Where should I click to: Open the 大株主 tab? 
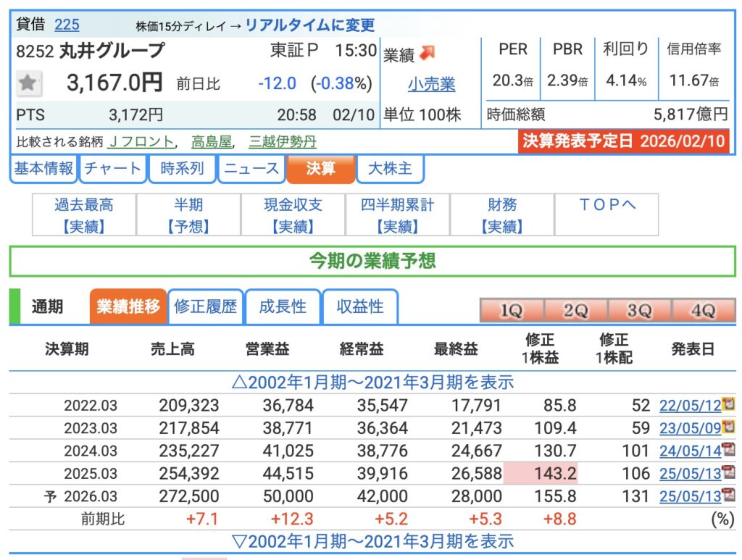coord(390,169)
